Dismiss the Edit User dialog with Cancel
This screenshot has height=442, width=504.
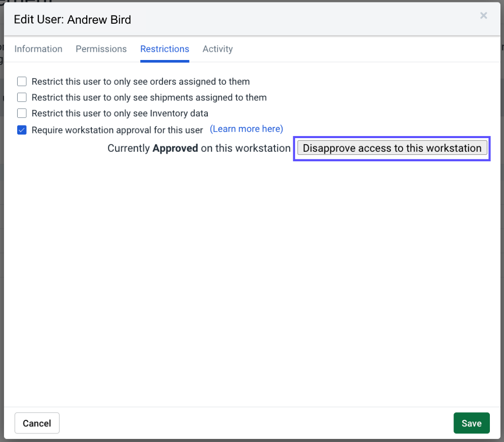point(37,423)
